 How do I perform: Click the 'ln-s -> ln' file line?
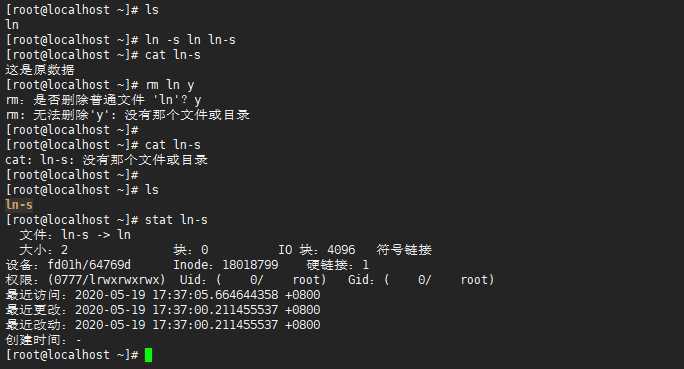tap(75, 235)
